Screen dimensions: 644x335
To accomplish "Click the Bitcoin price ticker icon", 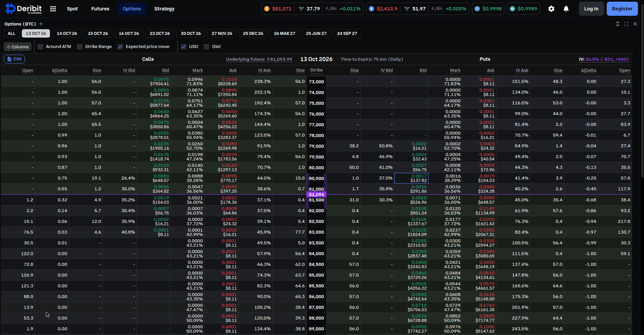I will 267,9.
